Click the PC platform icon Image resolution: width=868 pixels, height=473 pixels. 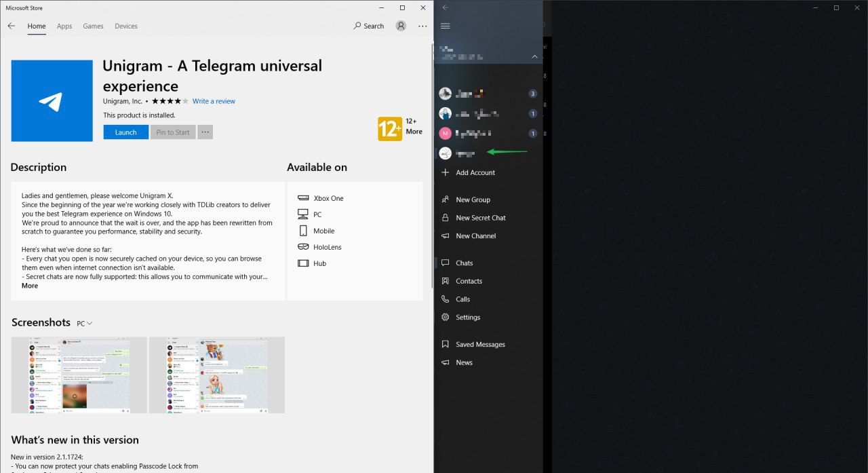tap(303, 214)
